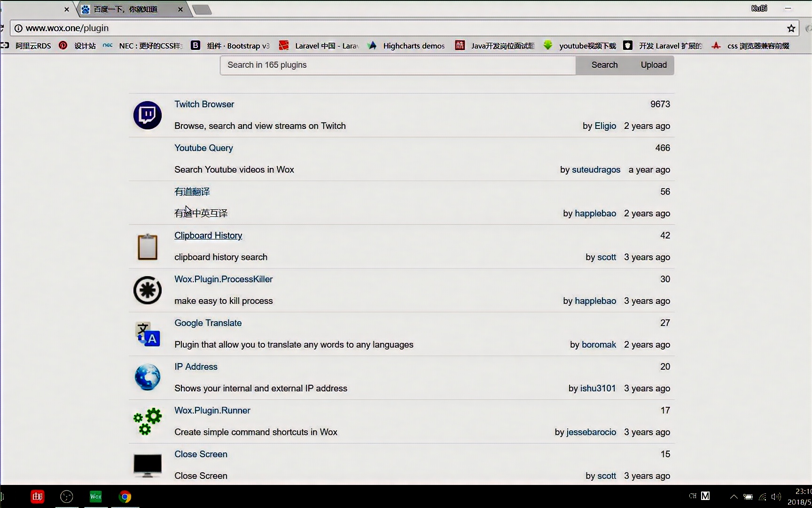Open the Google Translate plugin link

[x=208, y=323]
